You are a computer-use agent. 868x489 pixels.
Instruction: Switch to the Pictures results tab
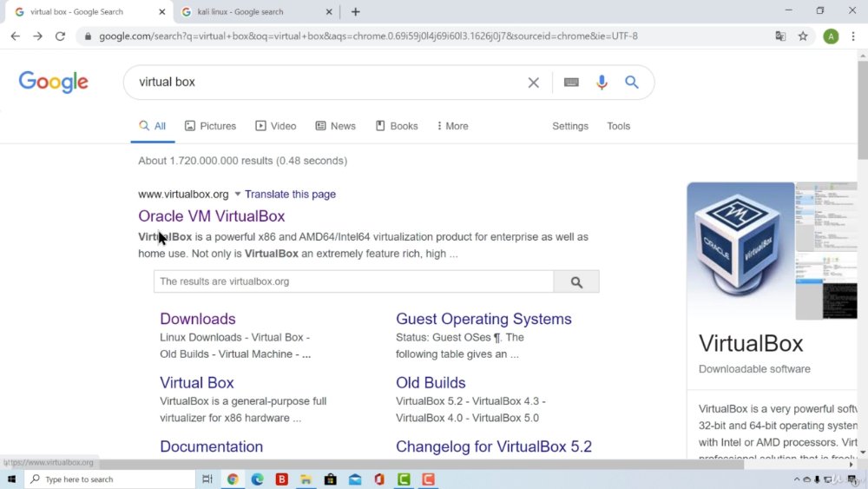pos(210,126)
